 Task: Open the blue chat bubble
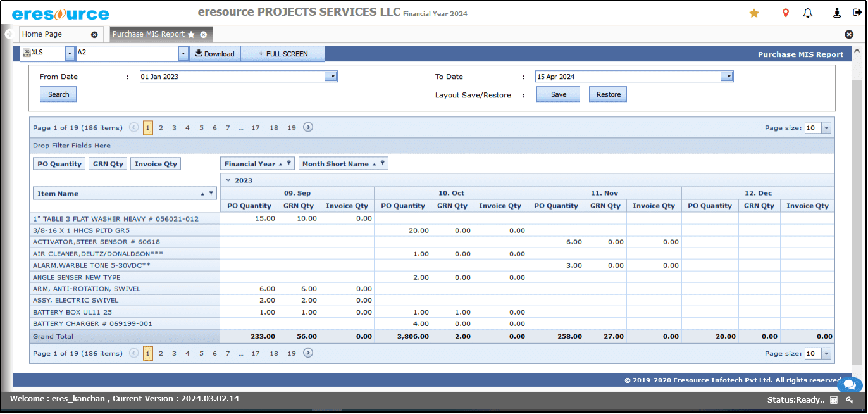coord(849,384)
